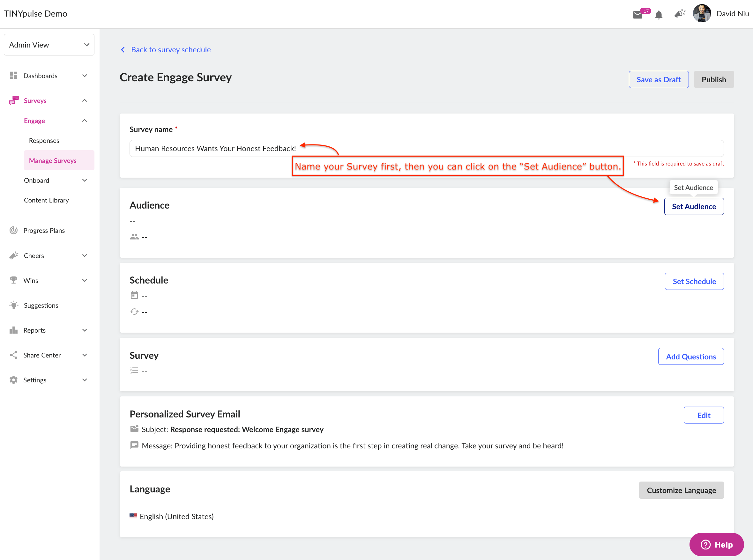The image size is (753, 560).
Task: Expand the Wins menu chevron
Action: [x=85, y=280]
